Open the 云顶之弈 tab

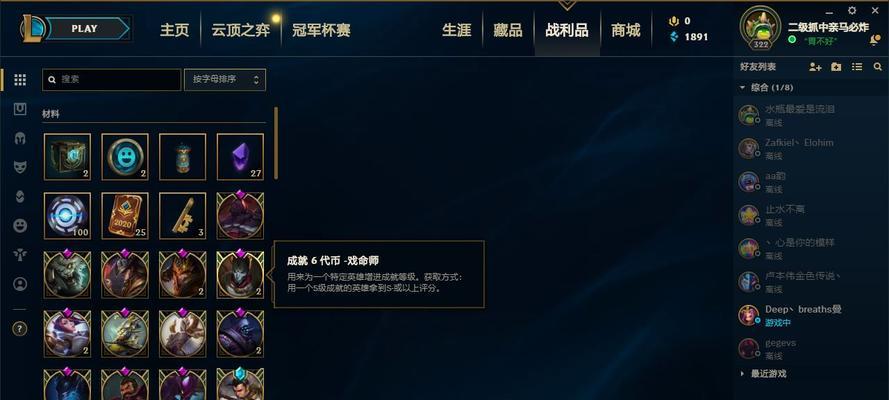(241, 30)
